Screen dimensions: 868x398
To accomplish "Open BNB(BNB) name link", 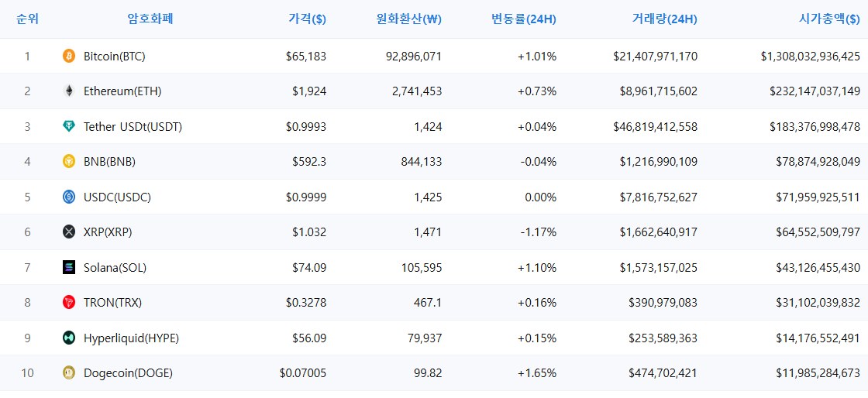I will click(x=109, y=162).
